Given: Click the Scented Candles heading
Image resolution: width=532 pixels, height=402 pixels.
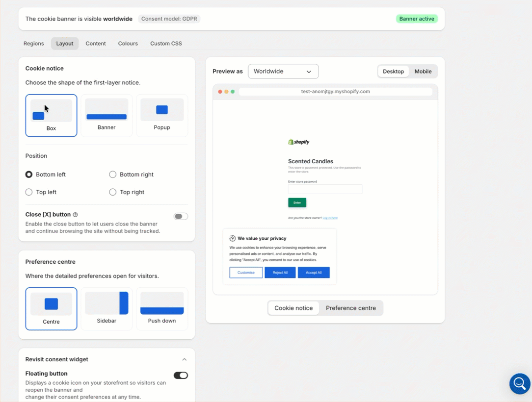Looking at the screenshot, I should 311,161.
